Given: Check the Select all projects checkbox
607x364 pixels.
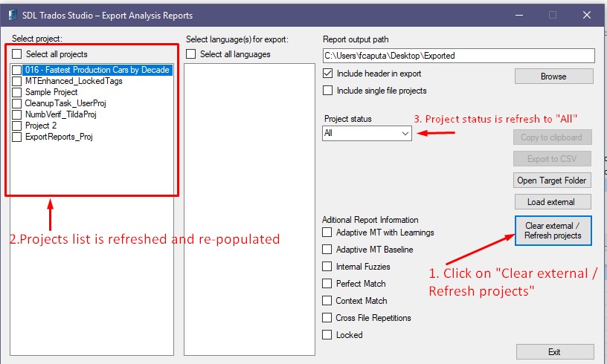Looking at the screenshot, I should (x=16, y=53).
